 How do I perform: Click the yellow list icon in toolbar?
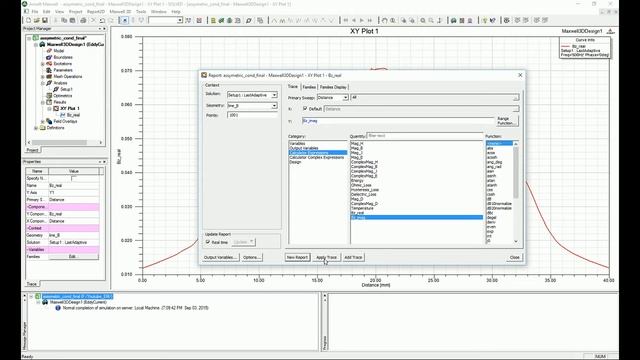tap(213, 20)
